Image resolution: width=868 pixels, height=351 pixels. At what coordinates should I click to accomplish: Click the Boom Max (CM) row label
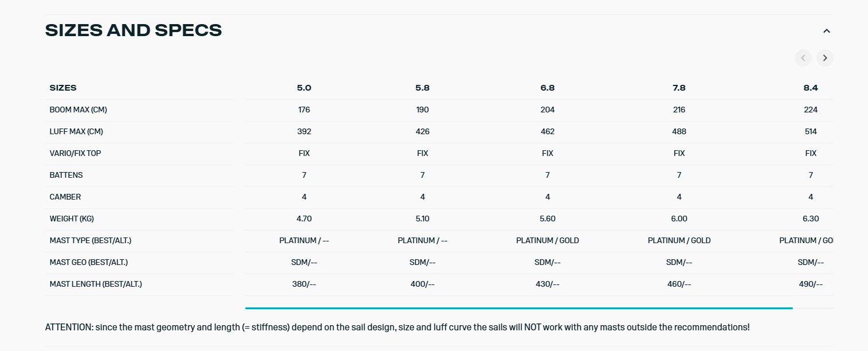78,110
